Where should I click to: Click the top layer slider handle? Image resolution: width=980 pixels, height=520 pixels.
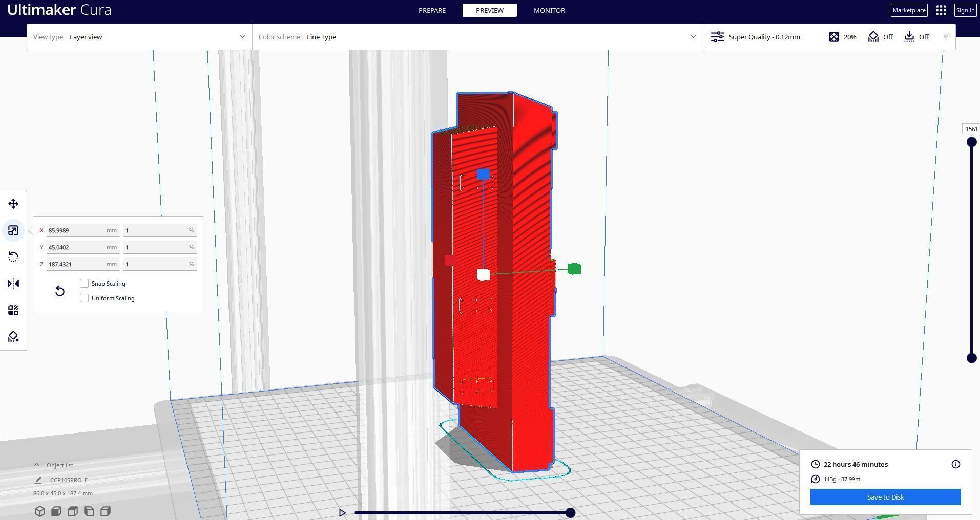click(x=972, y=142)
